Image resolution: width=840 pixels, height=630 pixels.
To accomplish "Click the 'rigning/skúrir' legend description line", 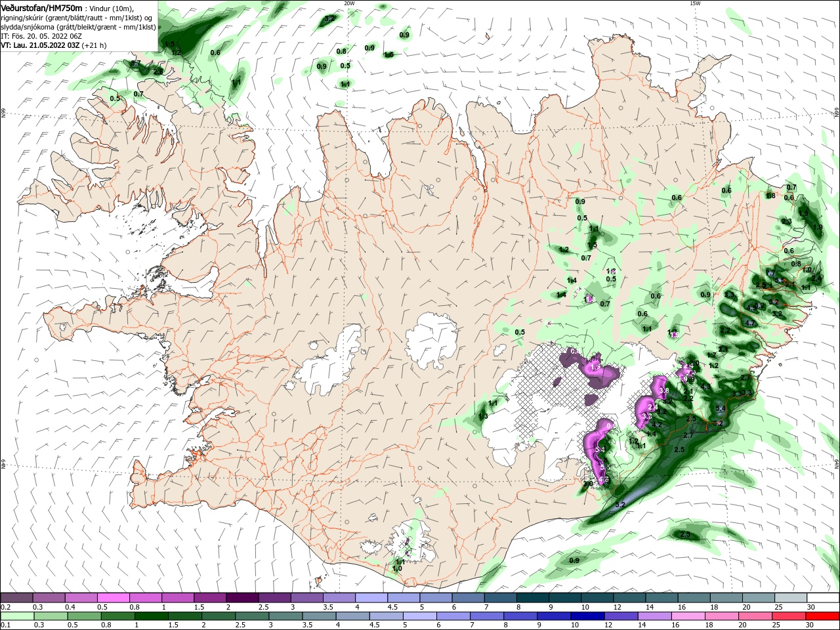I will point(77,17).
